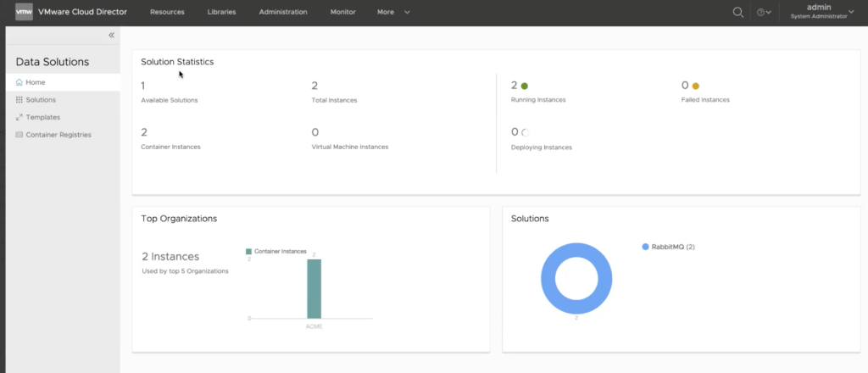Screen dimensions: 868x373
Task: Expand the More dropdown menu
Action: pyautogui.click(x=393, y=13)
